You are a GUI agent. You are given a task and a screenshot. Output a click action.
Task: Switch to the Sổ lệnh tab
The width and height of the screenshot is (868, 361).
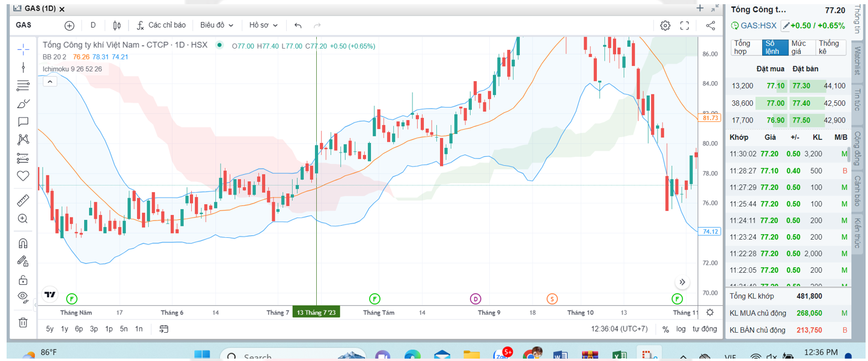[774, 47]
